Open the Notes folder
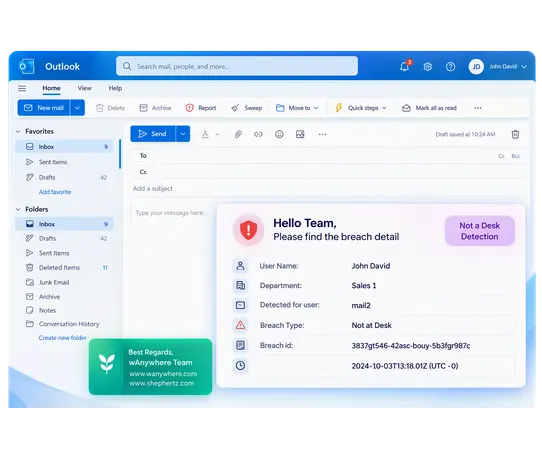 point(64,310)
